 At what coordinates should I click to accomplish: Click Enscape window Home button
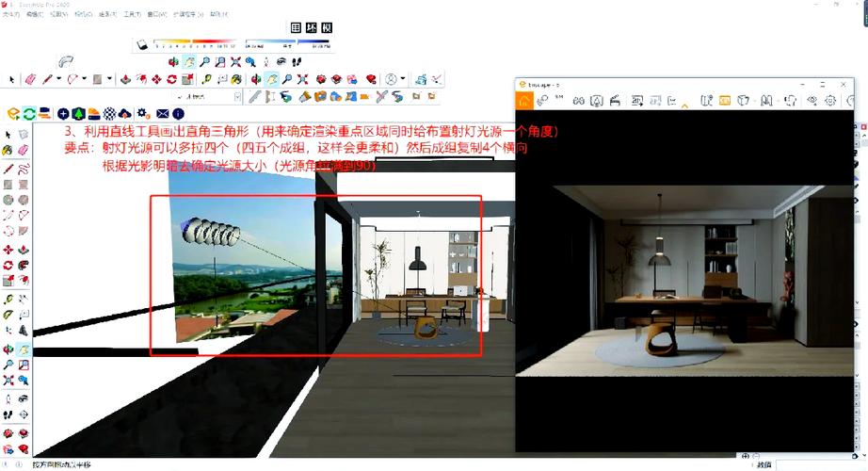(x=524, y=101)
